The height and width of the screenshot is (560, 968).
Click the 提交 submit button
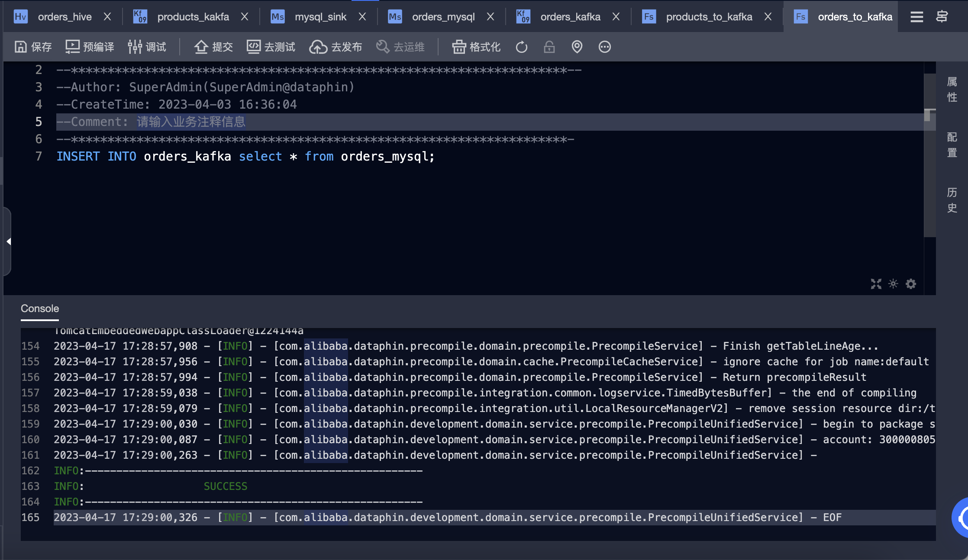[213, 47]
